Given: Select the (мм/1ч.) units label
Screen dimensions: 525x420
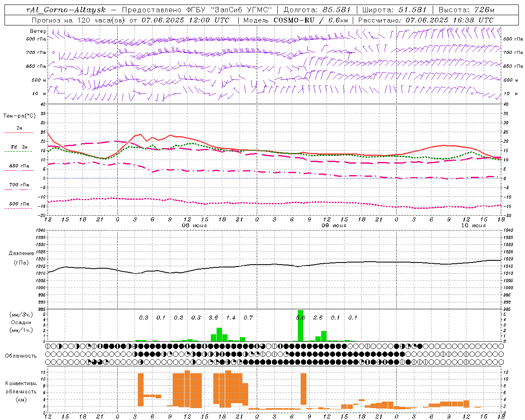Looking at the screenshot, I should tap(21, 330).
